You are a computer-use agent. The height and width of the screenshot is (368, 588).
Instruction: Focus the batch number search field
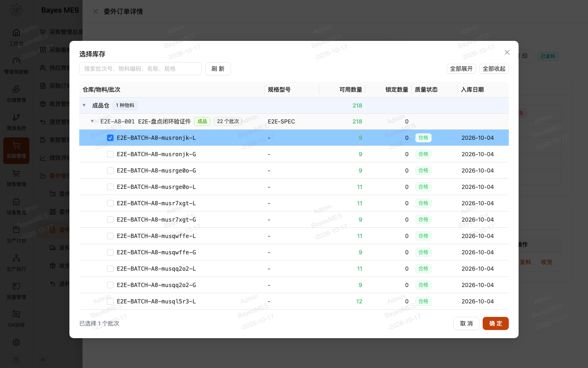[140, 69]
